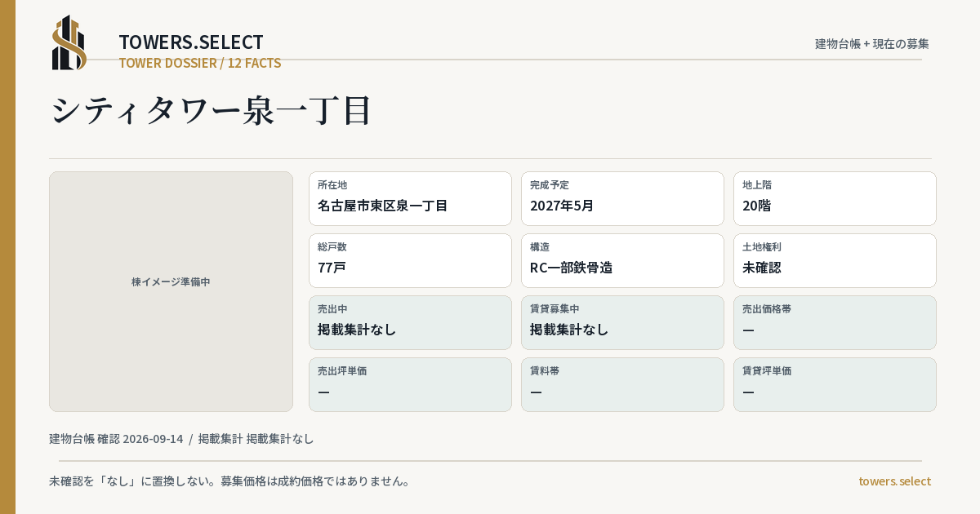Click the 売出中 card showing 掲載集計なし

410,322
